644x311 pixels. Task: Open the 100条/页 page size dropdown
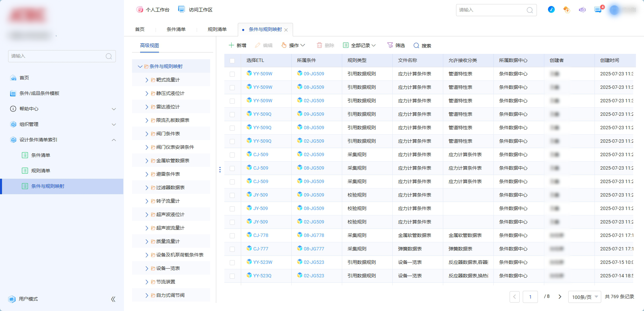coord(585,297)
